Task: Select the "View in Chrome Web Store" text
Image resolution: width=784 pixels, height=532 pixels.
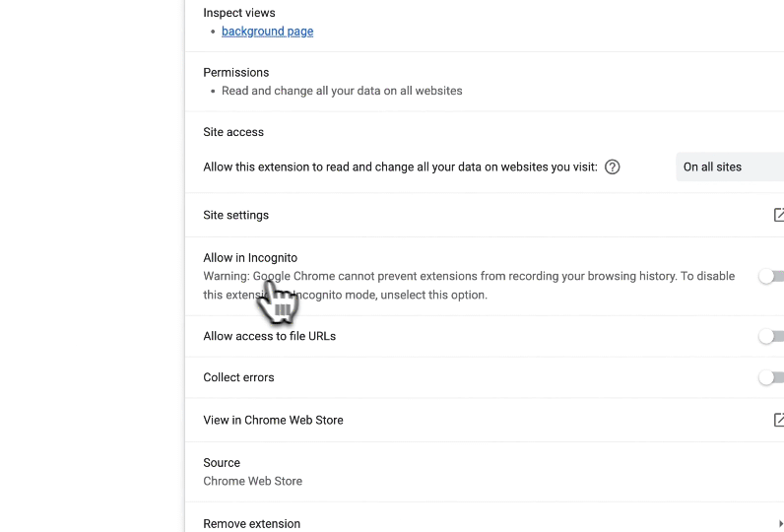Action: pyautogui.click(x=273, y=421)
